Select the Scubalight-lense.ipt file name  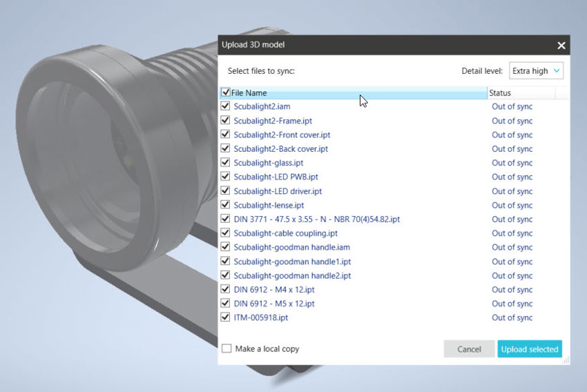tap(269, 206)
